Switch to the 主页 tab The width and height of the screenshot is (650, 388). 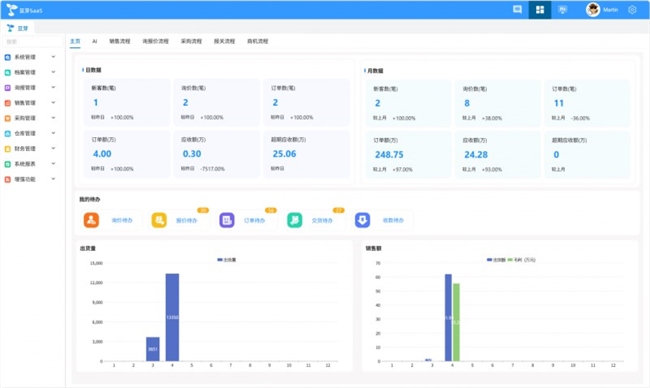coord(75,41)
